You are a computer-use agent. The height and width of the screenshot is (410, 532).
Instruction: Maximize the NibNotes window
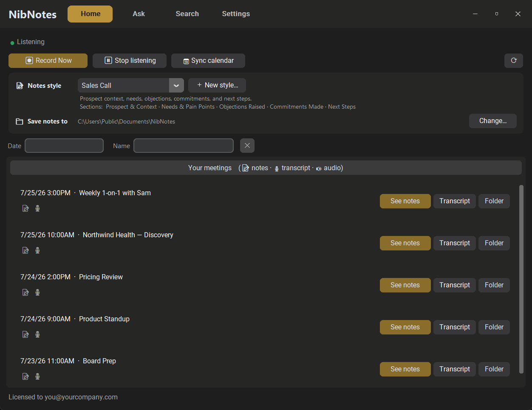pyautogui.click(x=496, y=14)
